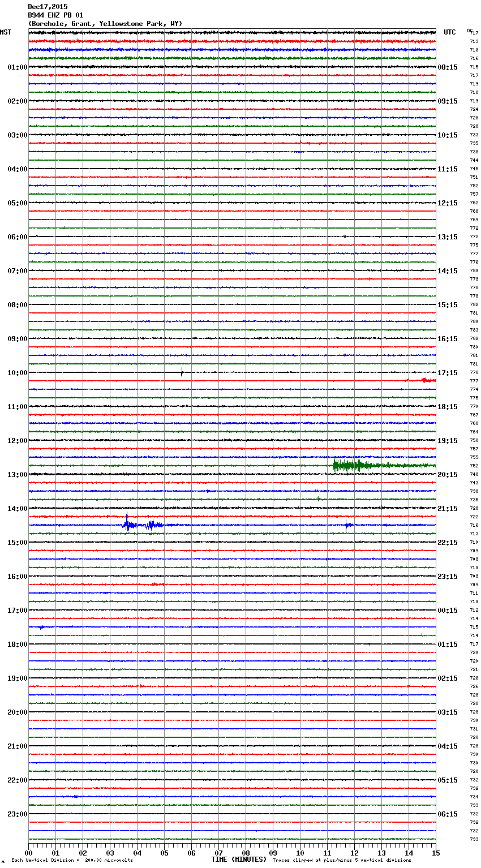Click the Each Vertical Division 200.00 microvolts note
Viewport: 481px width, 868px height.
[x=72, y=860]
